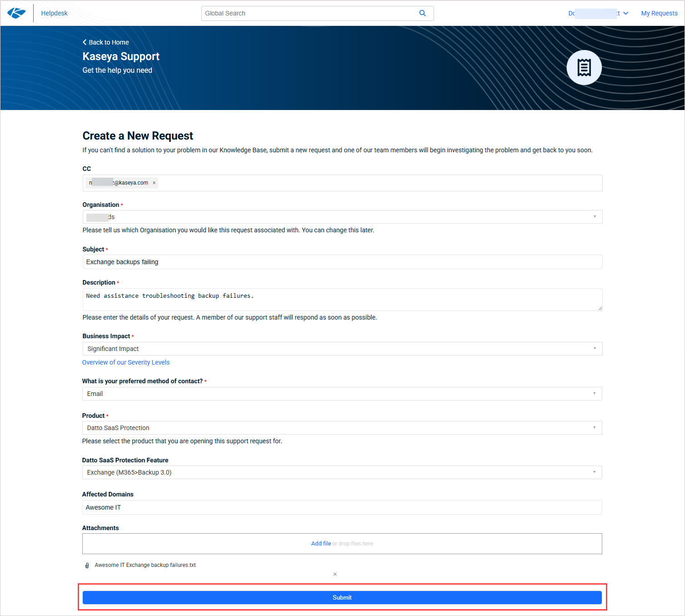Remove the attached backup failures file
Viewport: 685px width, 616px height.
pos(335,574)
